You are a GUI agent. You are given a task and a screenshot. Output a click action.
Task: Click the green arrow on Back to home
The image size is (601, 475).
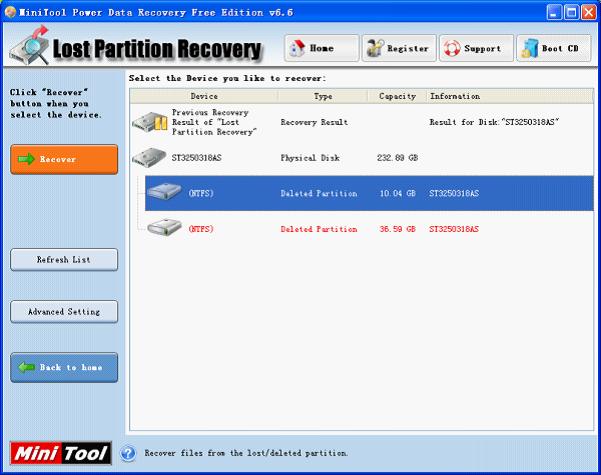click(x=26, y=367)
